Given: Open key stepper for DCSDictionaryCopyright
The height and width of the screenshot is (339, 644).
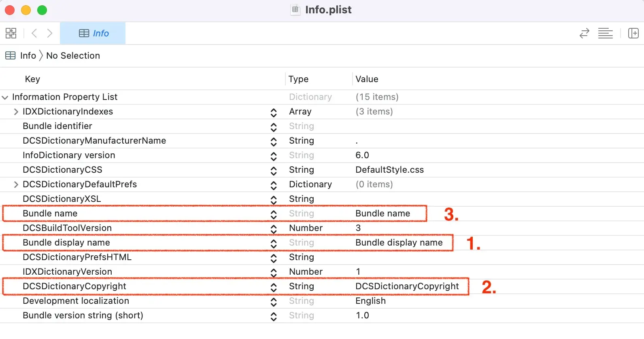Looking at the screenshot, I should pyautogui.click(x=274, y=287).
